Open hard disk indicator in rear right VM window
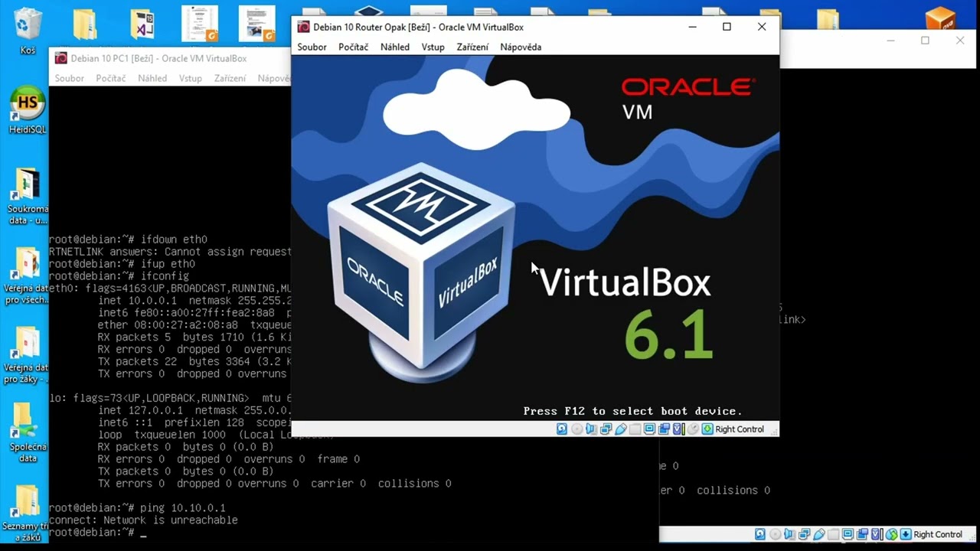The image size is (980, 551). [x=760, y=534]
